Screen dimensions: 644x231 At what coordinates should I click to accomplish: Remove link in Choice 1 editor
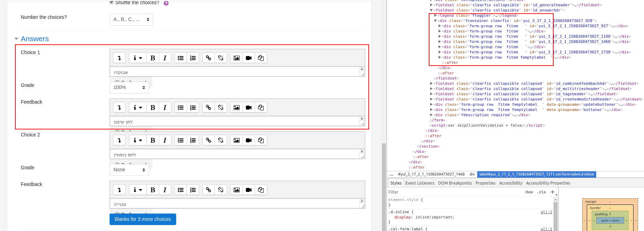tap(221, 58)
